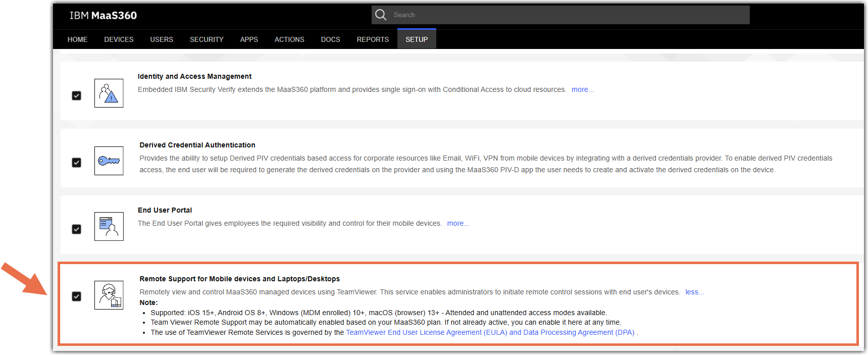The height and width of the screenshot is (355, 868).
Task: Focus the Search input field
Action: tap(560, 15)
